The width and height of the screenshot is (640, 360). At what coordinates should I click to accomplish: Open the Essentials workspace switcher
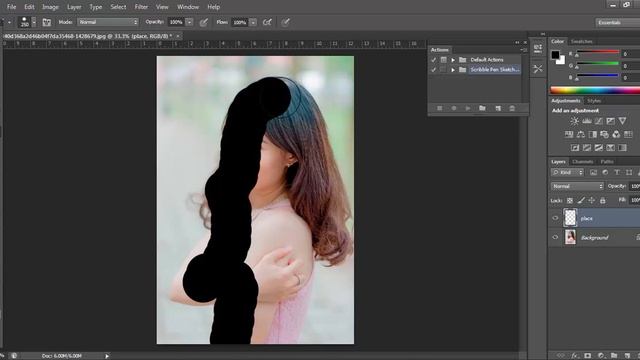pos(617,22)
